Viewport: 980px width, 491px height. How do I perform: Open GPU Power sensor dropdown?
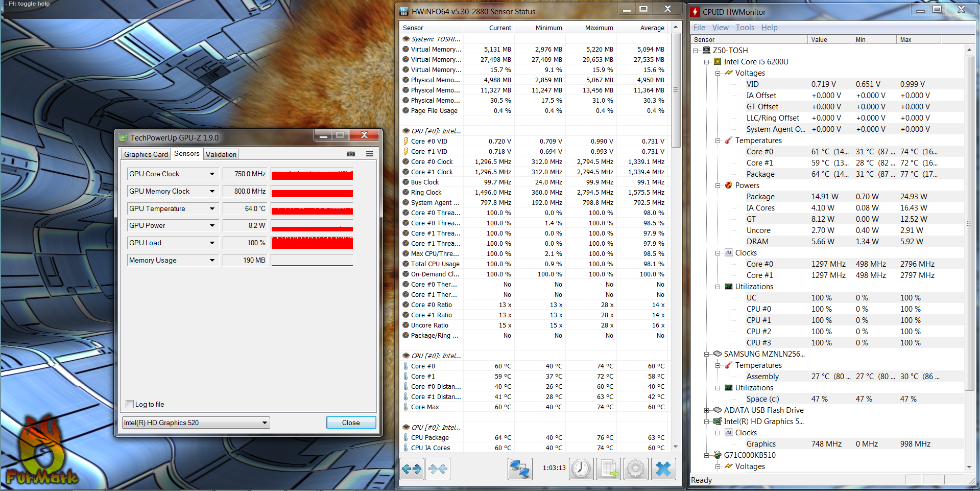[x=212, y=225]
